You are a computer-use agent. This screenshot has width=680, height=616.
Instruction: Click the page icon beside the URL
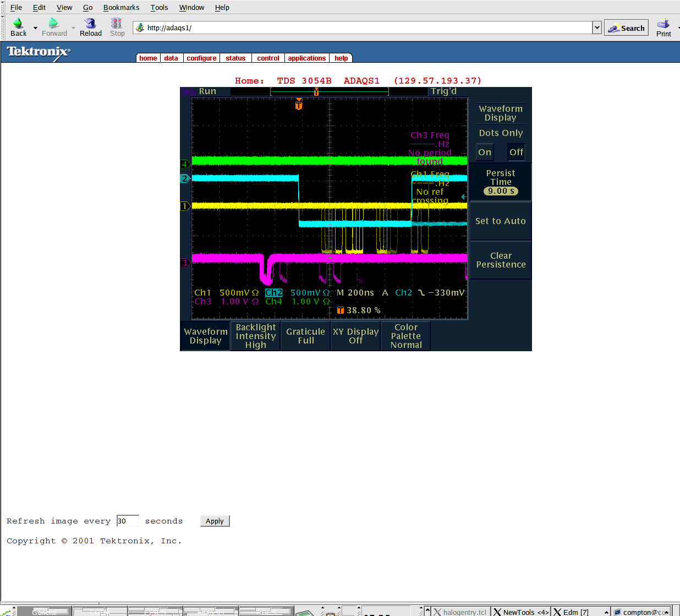140,28
